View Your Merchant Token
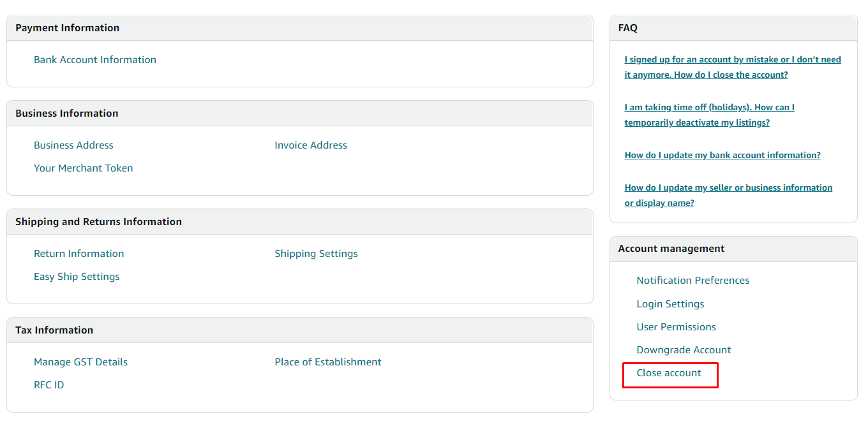 click(x=83, y=168)
